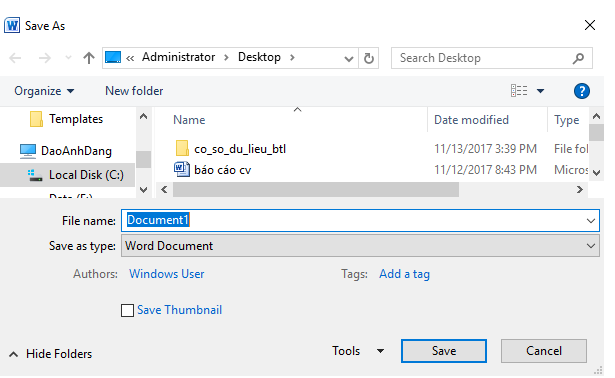Click the horizontal scrollbar thumb in file list

(316, 190)
